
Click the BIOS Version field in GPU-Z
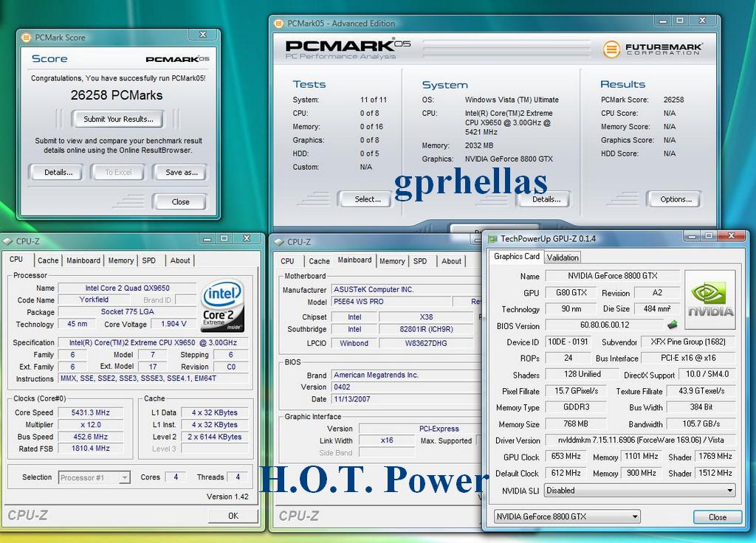pyautogui.click(x=605, y=325)
